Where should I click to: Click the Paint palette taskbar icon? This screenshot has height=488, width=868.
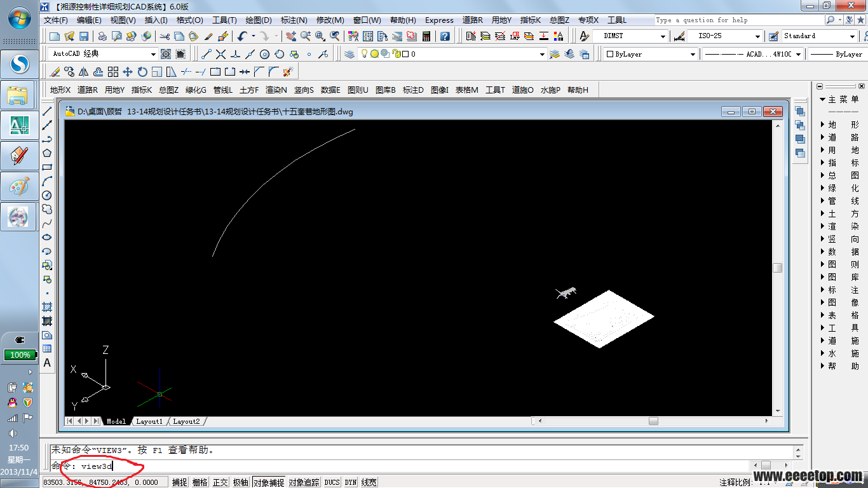coord(19,187)
